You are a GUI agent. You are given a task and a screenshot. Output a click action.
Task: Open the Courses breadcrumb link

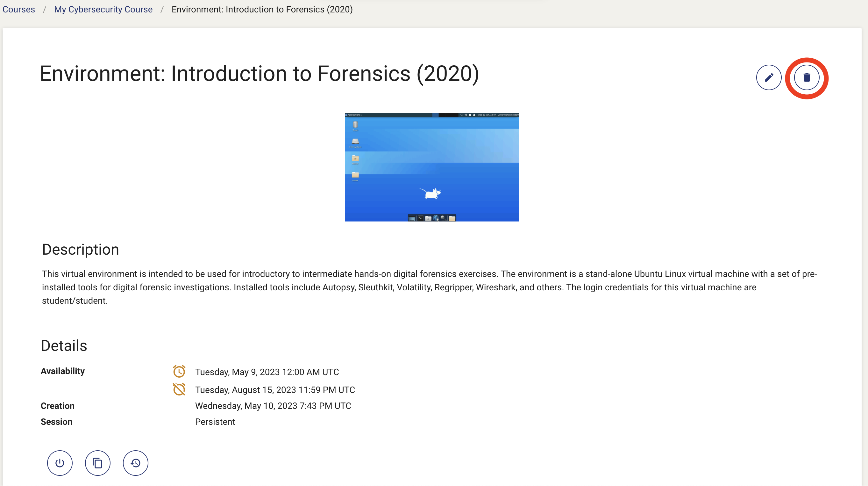tap(18, 10)
